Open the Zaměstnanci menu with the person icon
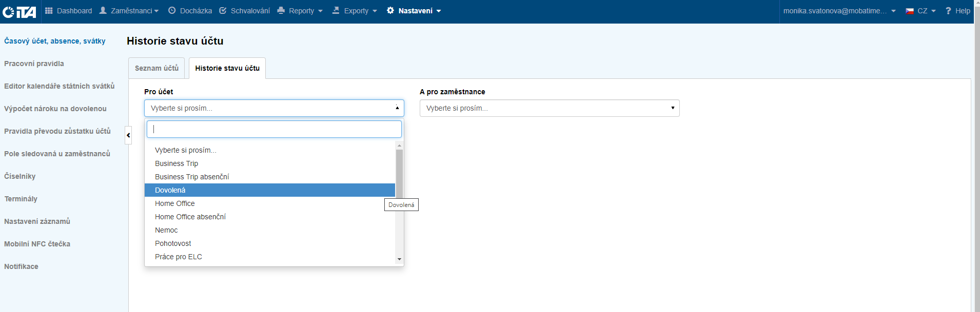The width and height of the screenshot is (980, 312). pos(103,11)
